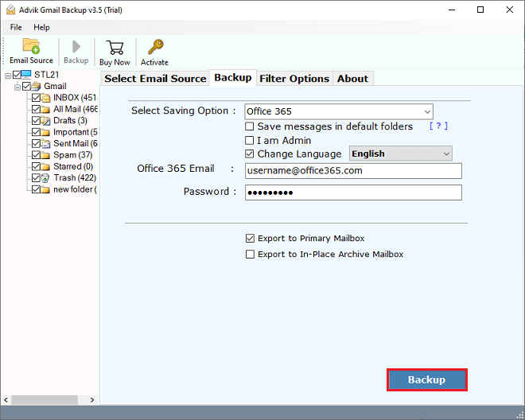The image size is (525, 420).
Task: Uncheck the Change Language checkbox
Action: [250, 154]
